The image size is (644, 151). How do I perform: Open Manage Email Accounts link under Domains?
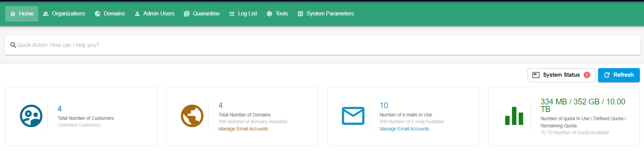pos(243,129)
